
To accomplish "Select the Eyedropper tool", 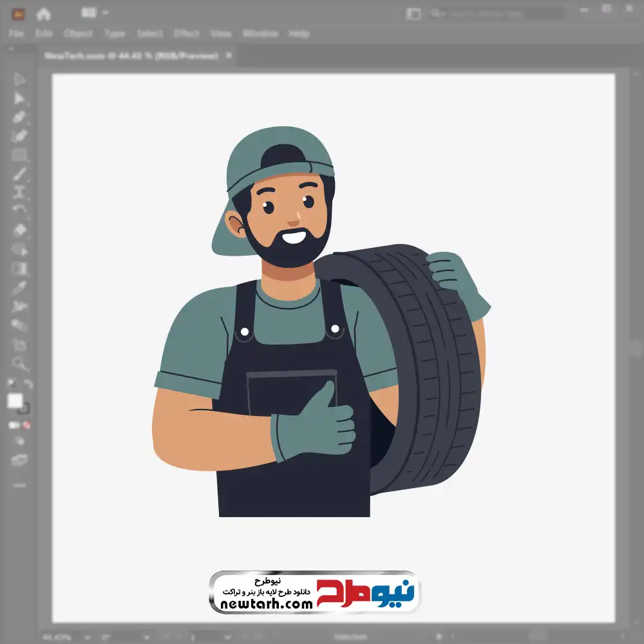I will [x=20, y=287].
